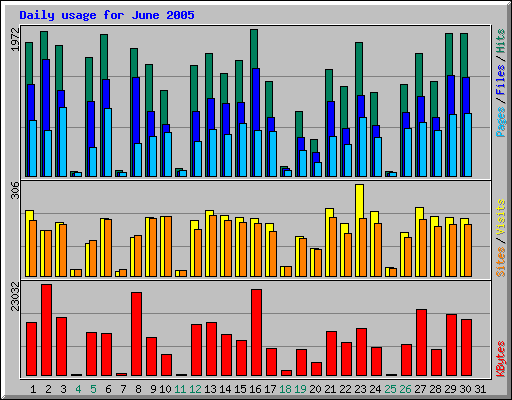Click day 29 on the date axis

450,389
